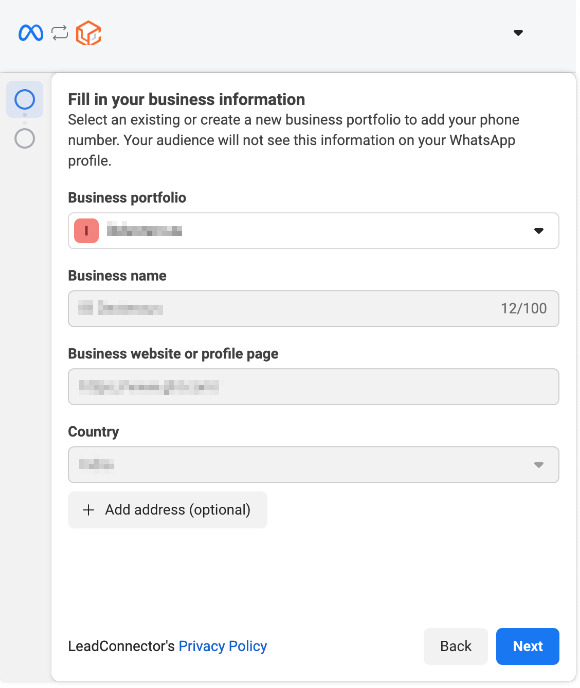Click the red portfolio avatar icon
Screen dimensions: 580x688
pyautogui.click(x=86, y=231)
